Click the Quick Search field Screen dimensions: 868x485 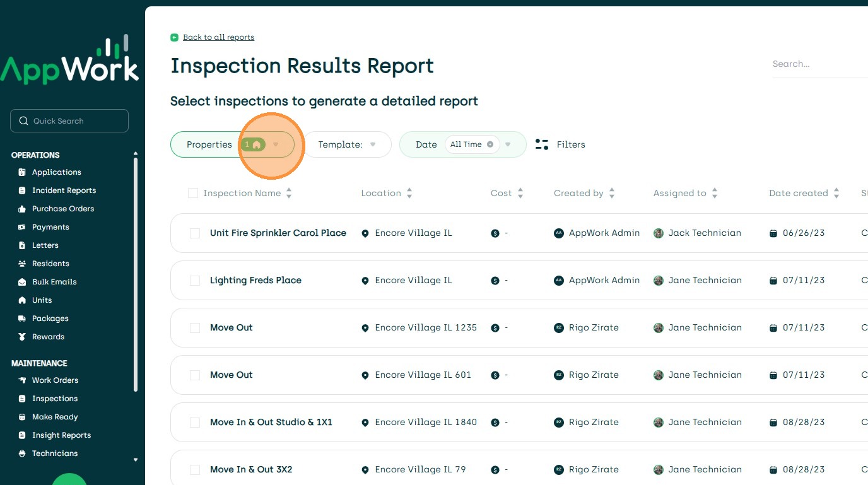click(69, 121)
